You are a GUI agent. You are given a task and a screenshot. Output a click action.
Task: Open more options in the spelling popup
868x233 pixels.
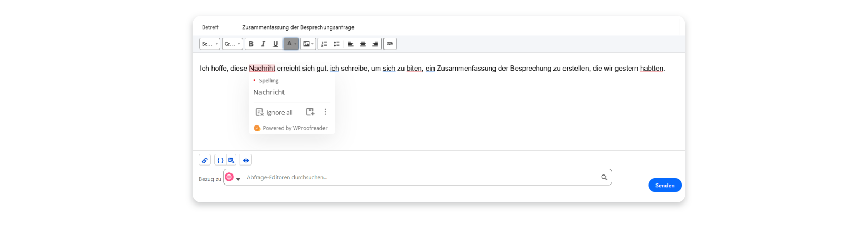325,112
